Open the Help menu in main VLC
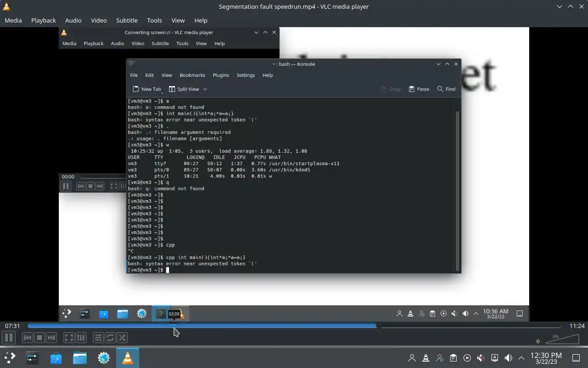 (201, 20)
